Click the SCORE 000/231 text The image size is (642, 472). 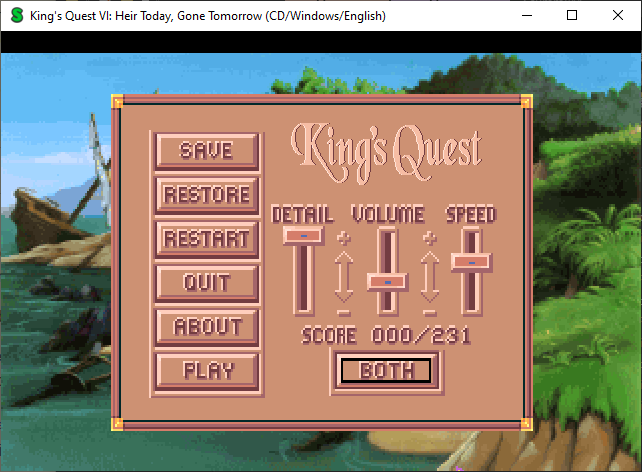click(x=386, y=336)
